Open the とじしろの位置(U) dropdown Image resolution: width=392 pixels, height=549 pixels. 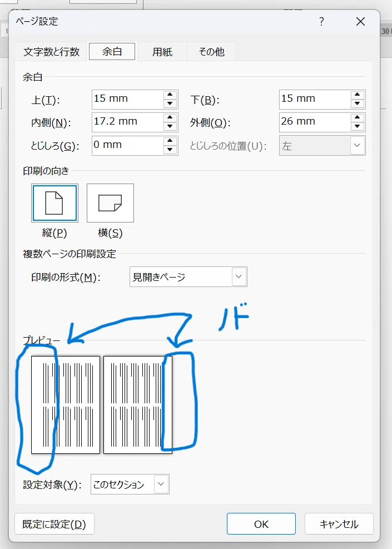322,145
